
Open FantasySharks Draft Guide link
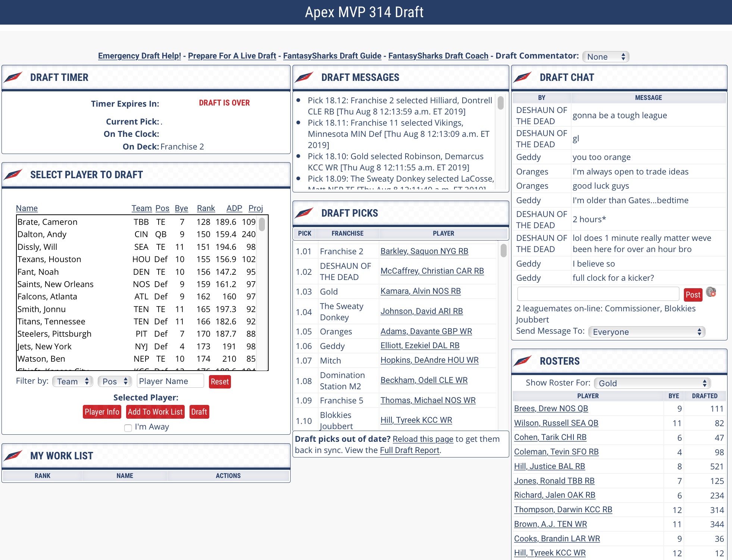point(332,56)
